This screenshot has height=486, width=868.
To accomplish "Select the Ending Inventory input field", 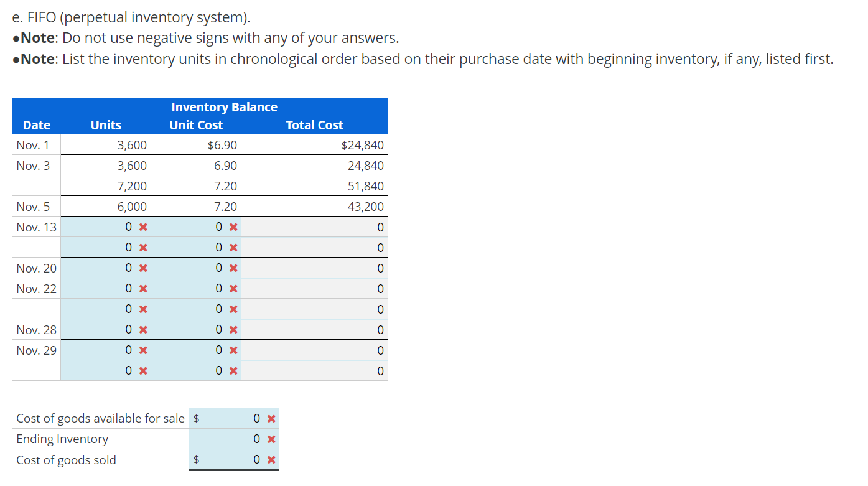I will point(243,439).
